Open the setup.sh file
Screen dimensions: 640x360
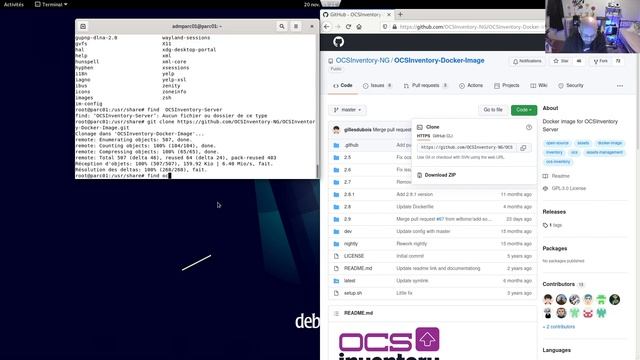(x=353, y=293)
